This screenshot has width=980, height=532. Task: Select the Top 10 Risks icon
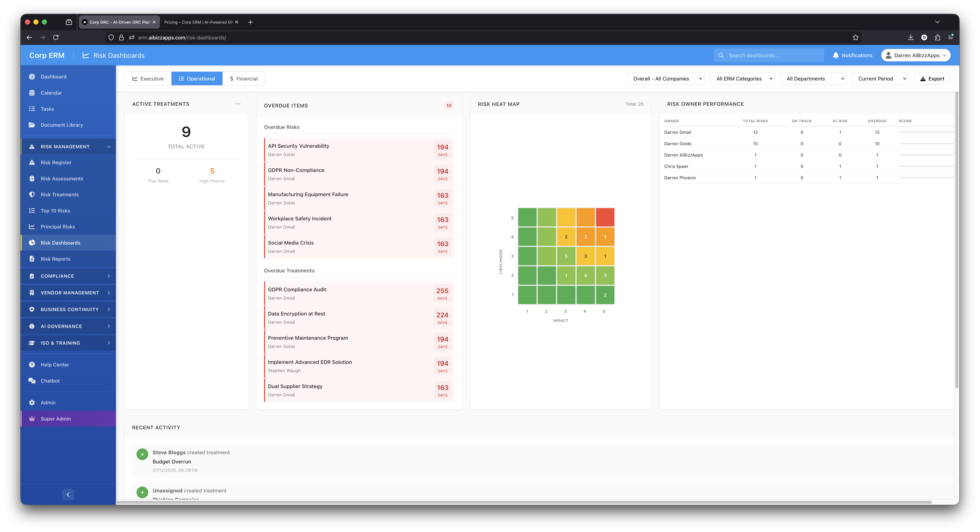(32, 210)
